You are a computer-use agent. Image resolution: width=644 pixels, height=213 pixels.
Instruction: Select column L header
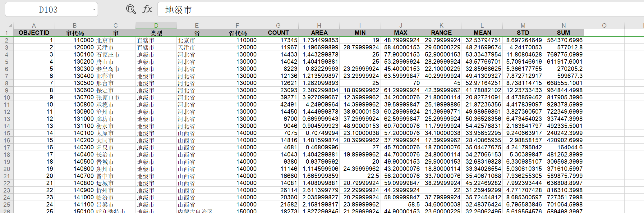tap(482, 25)
